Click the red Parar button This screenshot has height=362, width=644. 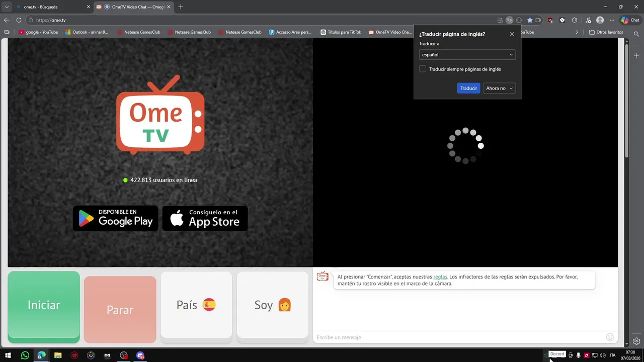pyautogui.click(x=120, y=310)
